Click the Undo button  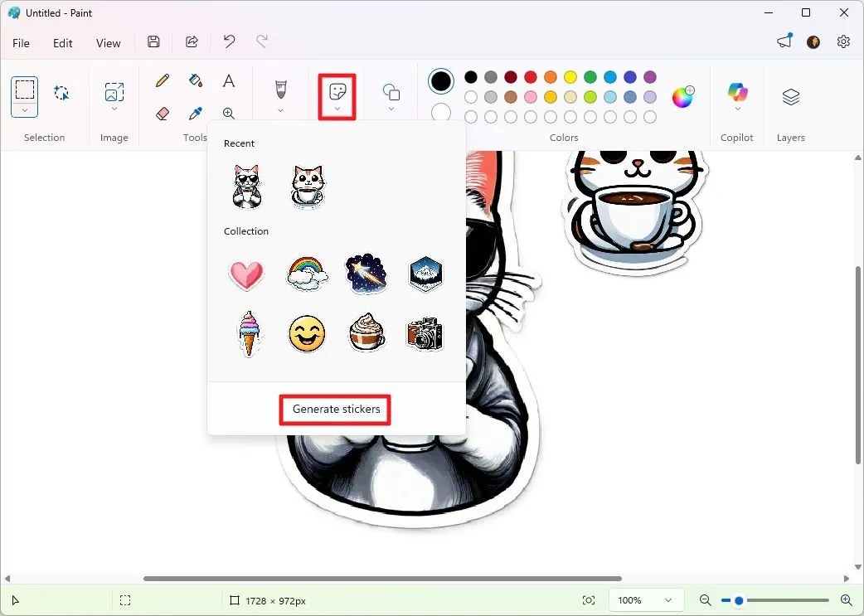click(230, 41)
